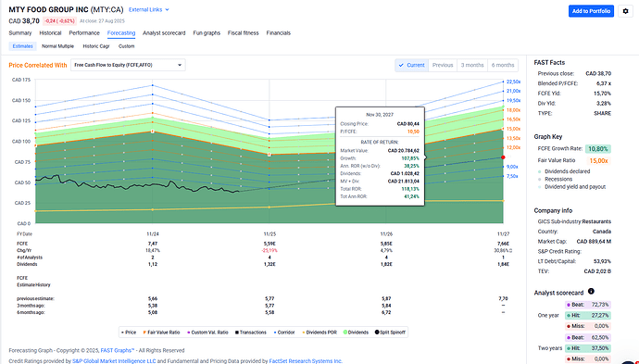Image resolution: width=639 pixels, height=364 pixels.
Task: Toggle the Fair Value Ratio legend item
Action: 161,333
